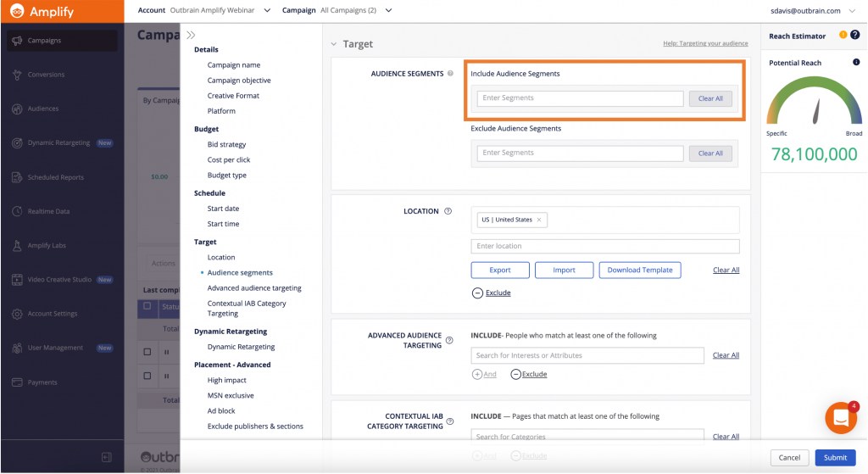Open Account Settings gear icon
The image size is (868, 474).
[17, 314]
